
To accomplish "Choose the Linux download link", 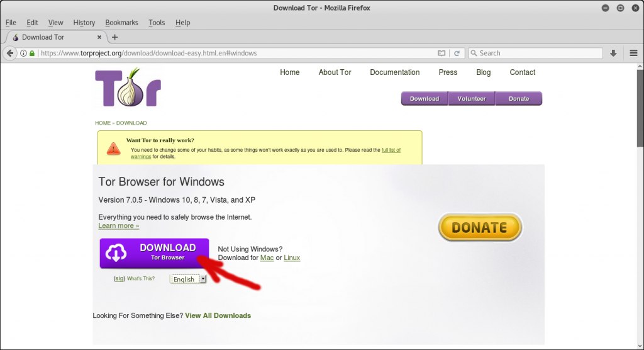I will 292,258.
